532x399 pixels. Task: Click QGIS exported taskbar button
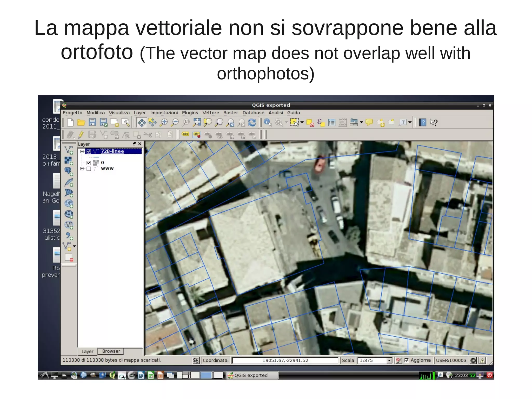pyautogui.click(x=252, y=375)
